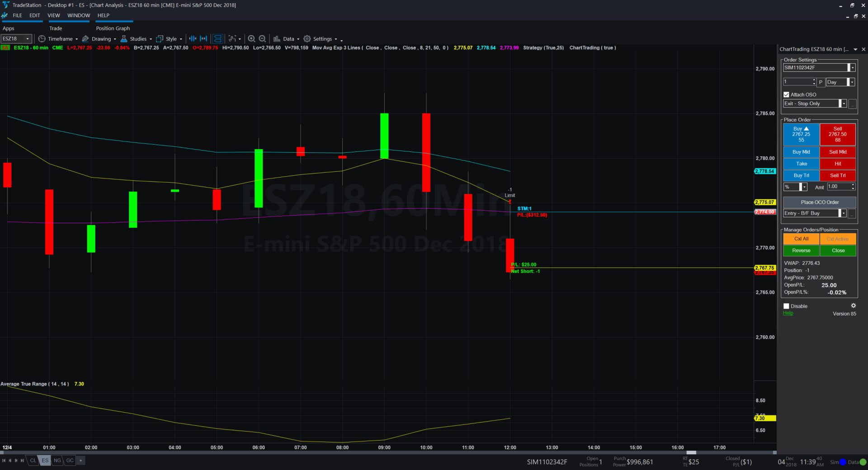The width and height of the screenshot is (868, 470).
Task: Open the FILE menu
Action: tap(18, 15)
